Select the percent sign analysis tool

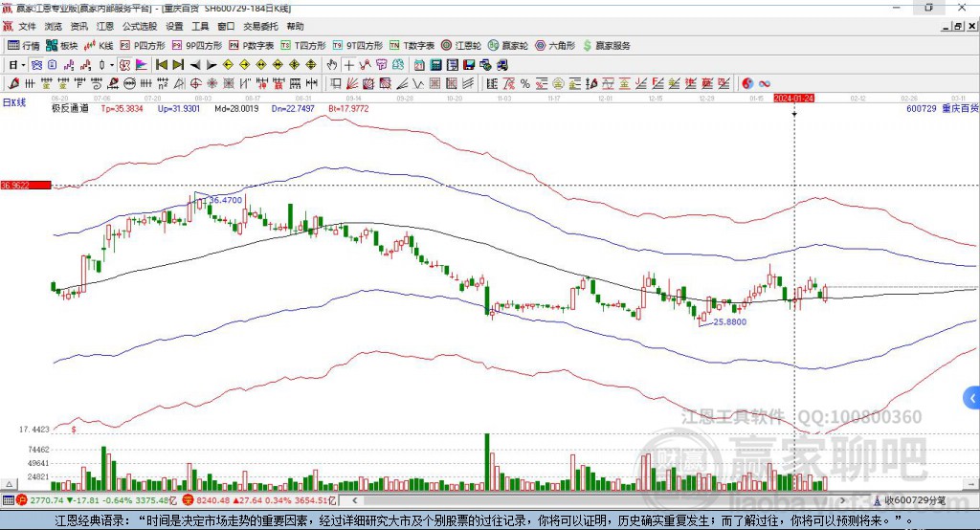525,84
